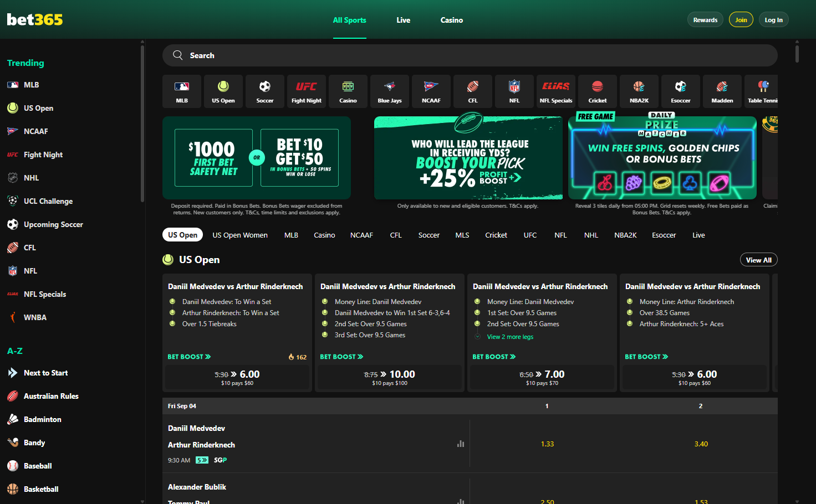This screenshot has width=816, height=504.
Task: Select the CFL football tile
Action: coord(473,91)
